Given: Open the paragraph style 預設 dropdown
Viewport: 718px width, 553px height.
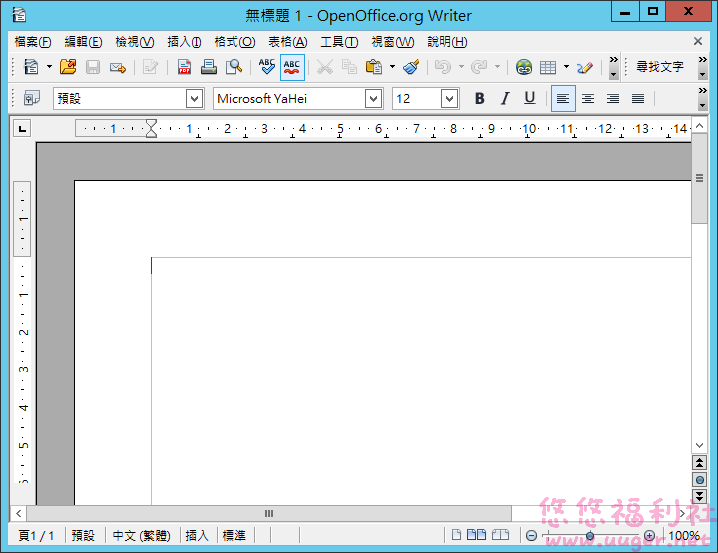Looking at the screenshot, I should [194, 98].
